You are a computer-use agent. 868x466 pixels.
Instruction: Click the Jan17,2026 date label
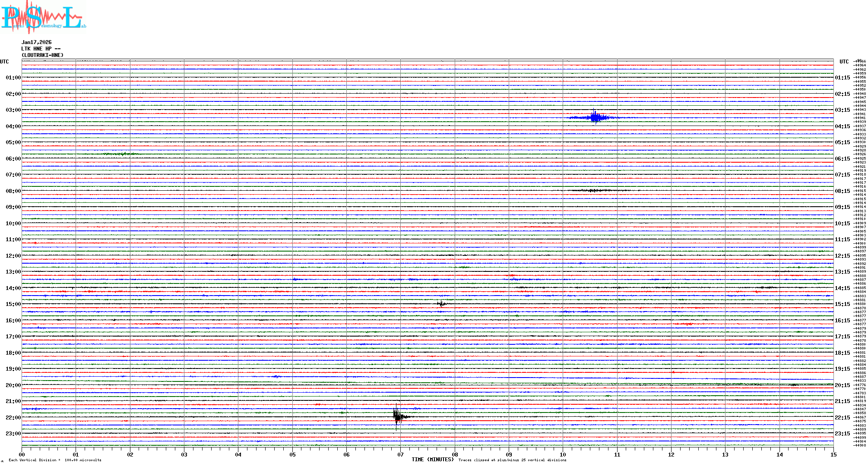tap(36, 42)
